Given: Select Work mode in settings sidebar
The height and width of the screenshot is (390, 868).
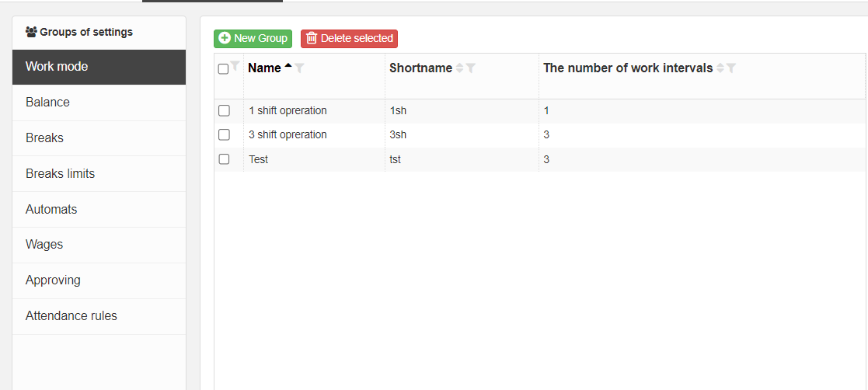Looking at the screenshot, I should point(99,67).
